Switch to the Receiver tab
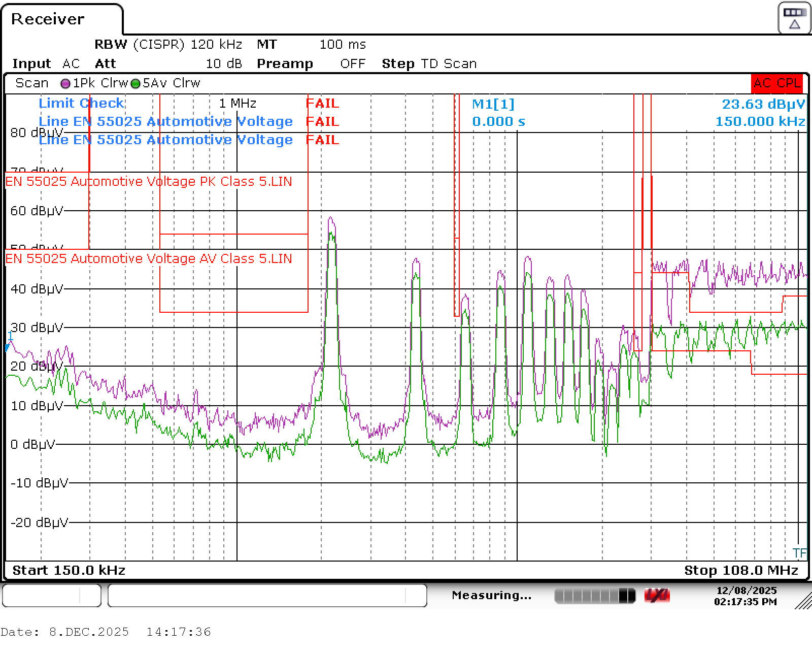This screenshot has width=812, height=656. 48,19
